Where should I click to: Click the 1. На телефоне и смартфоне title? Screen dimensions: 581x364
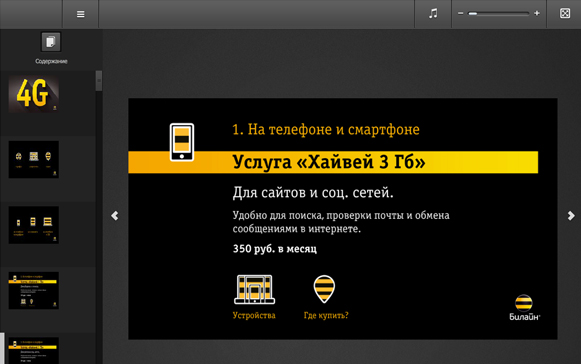pos(326,129)
